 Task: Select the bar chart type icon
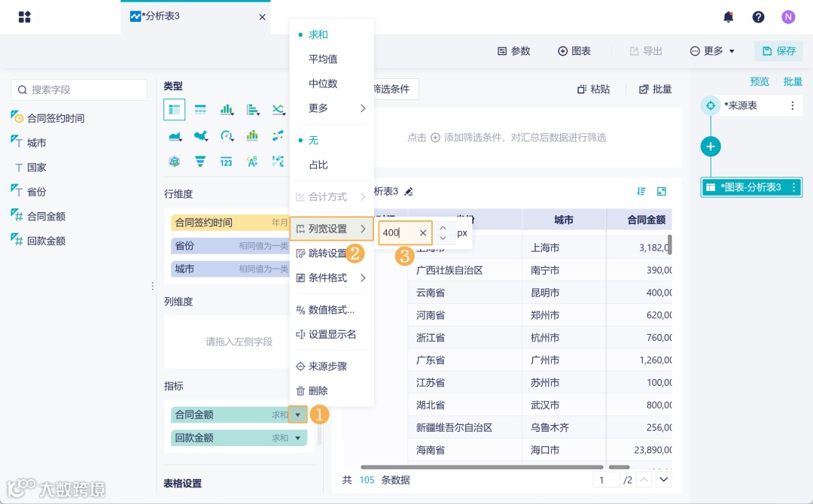click(x=227, y=109)
